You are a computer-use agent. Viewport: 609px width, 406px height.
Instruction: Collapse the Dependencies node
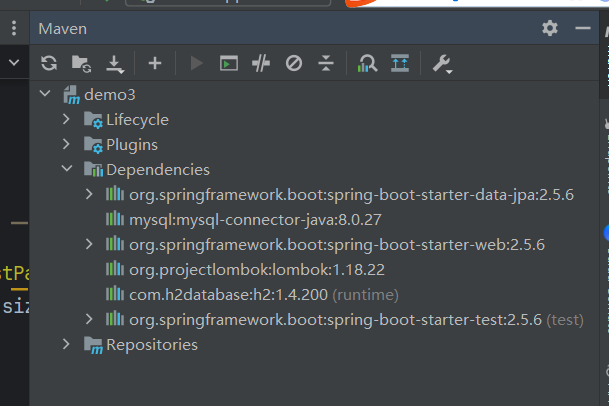[x=66, y=170]
